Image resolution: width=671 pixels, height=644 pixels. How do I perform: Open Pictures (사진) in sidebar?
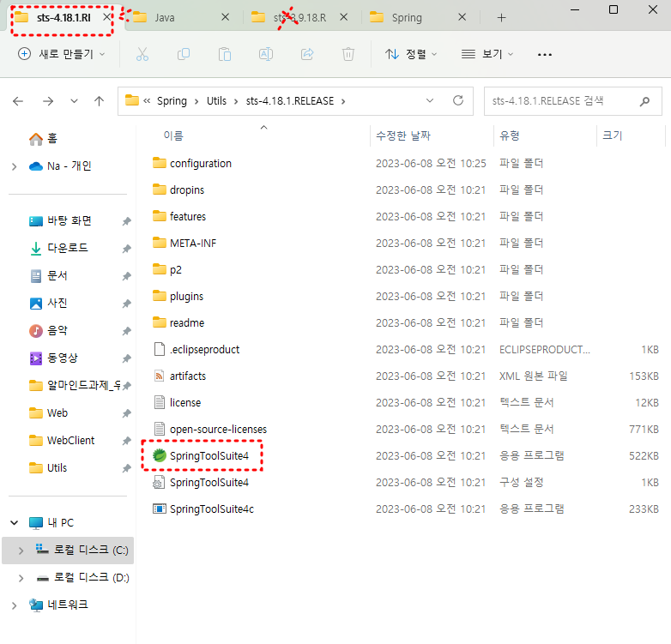click(x=48, y=304)
